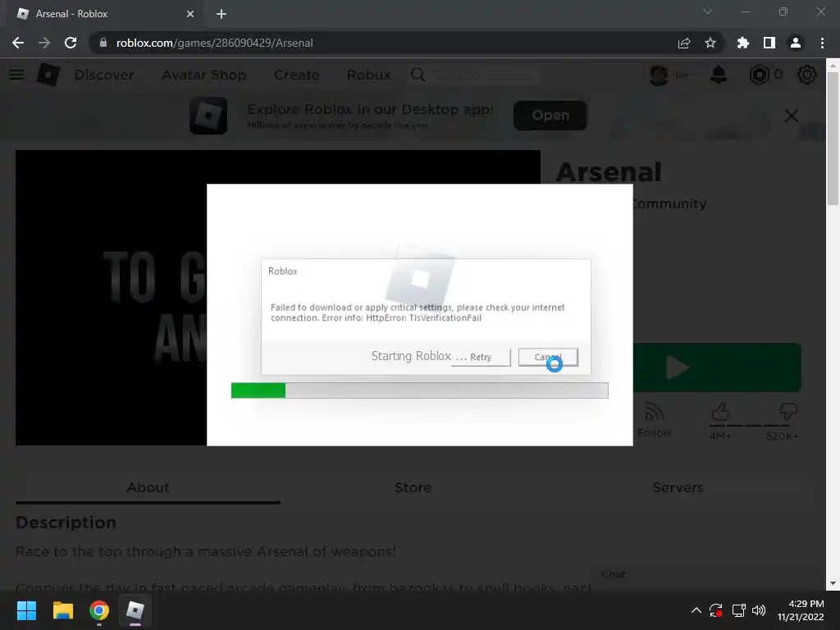Open user avatar profile in Roblox header
Screen dimensions: 840x630
(659, 75)
